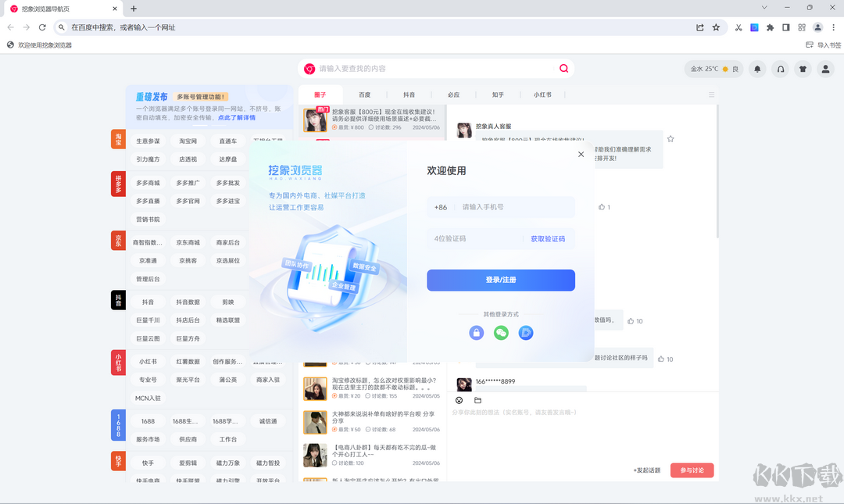844x504 pixels.
Task: Click the scissors screenshot tool icon
Action: tap(738, 27)
